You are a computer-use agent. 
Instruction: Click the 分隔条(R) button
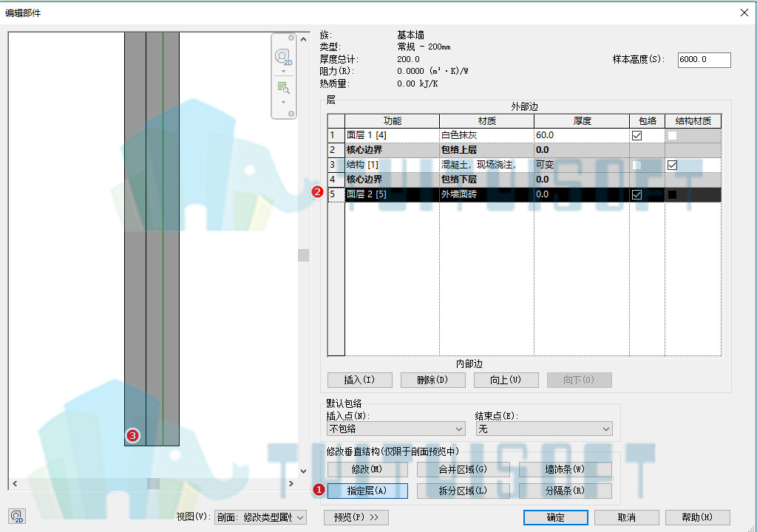[566, 491]
